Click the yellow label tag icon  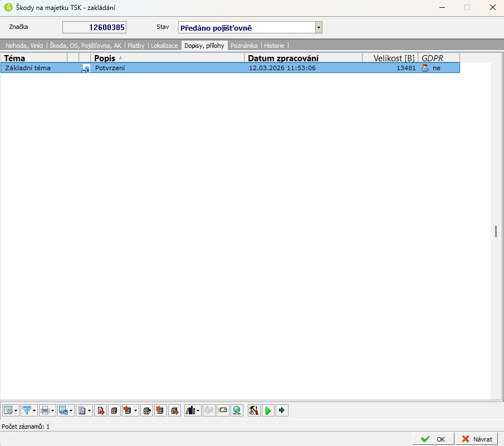223,410
